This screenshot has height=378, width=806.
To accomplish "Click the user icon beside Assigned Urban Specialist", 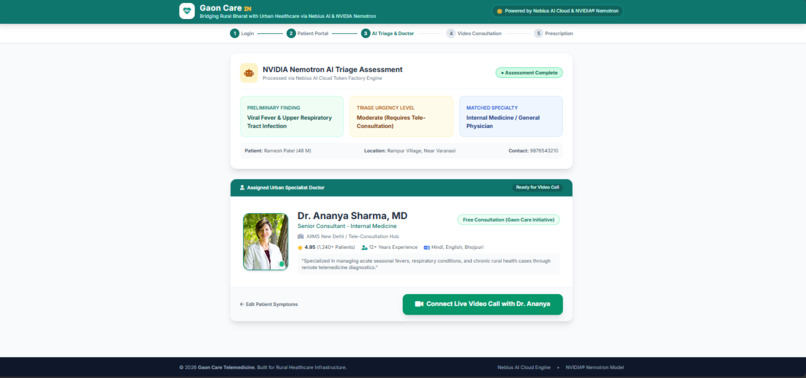I will click(242, 188).
